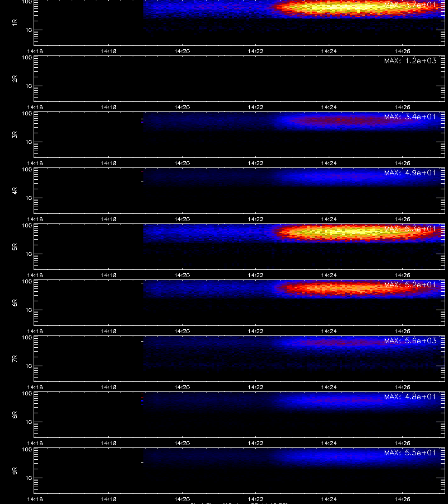Click the 14:16 time label below 9R panel

click(35, 499)
